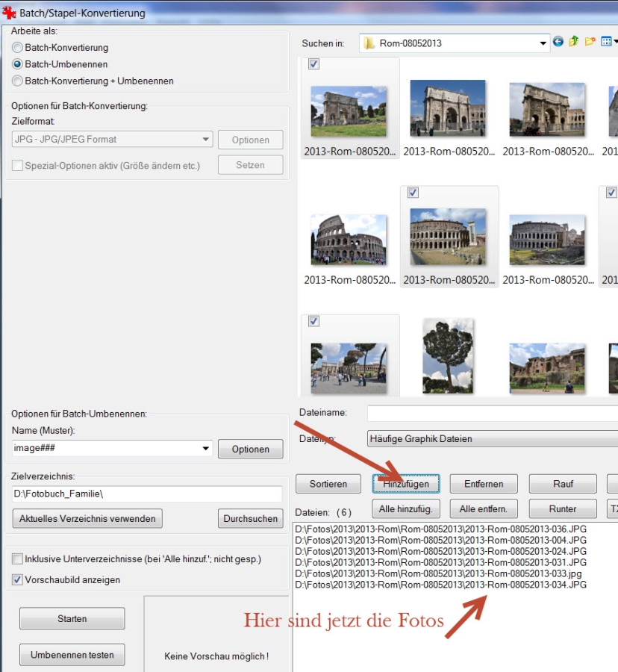The width and height of the screenshot is (618, 672).
Task: Toggle Spezial-Optionen aktiv checkbox
Action: tap(17, 166)
